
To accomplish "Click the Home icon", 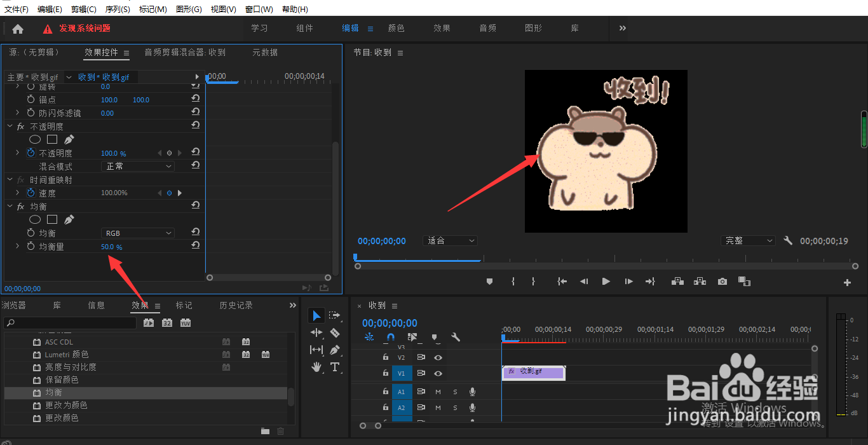I will (18, 29).
